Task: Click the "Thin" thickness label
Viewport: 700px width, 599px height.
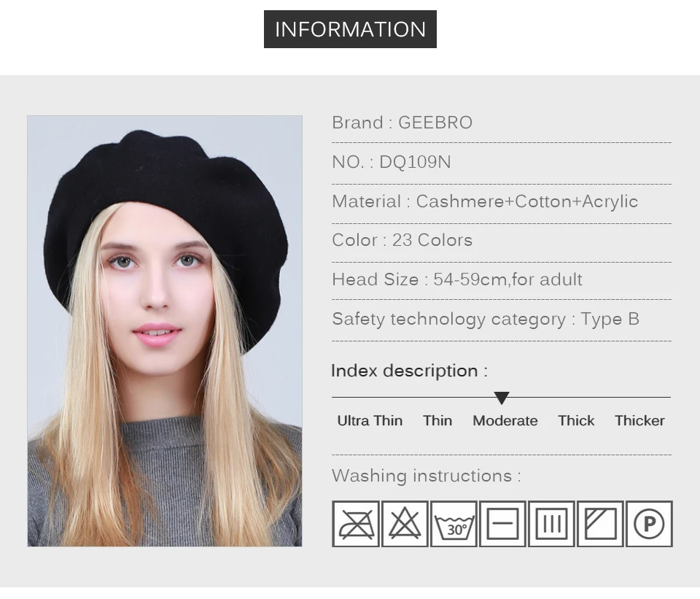Action: click(x=437, y=421)
